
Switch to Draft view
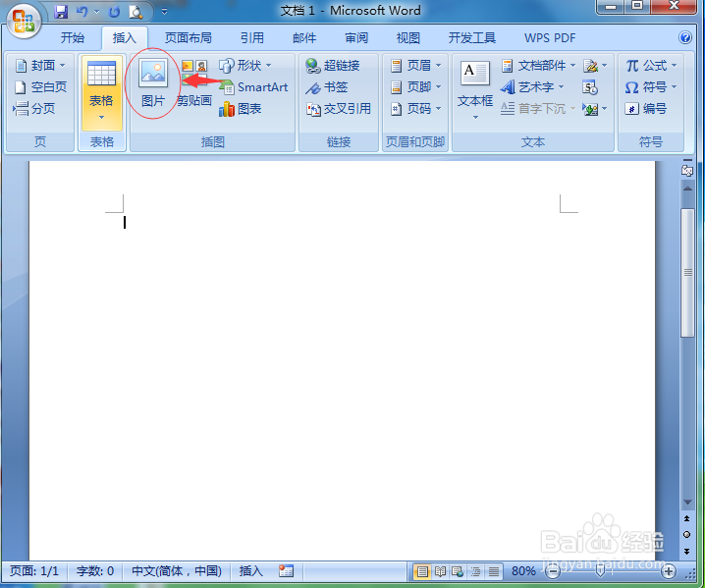coord(493,572)
